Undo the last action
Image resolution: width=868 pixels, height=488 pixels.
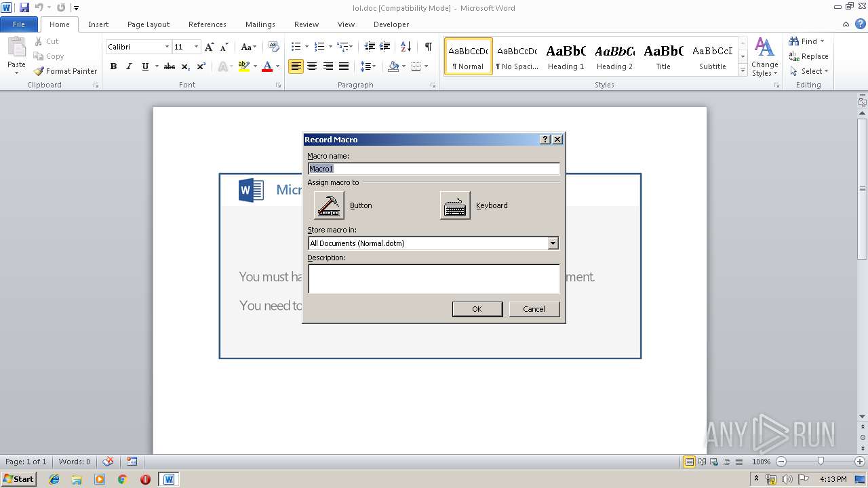pyautogui.click(x=39, y=7)
